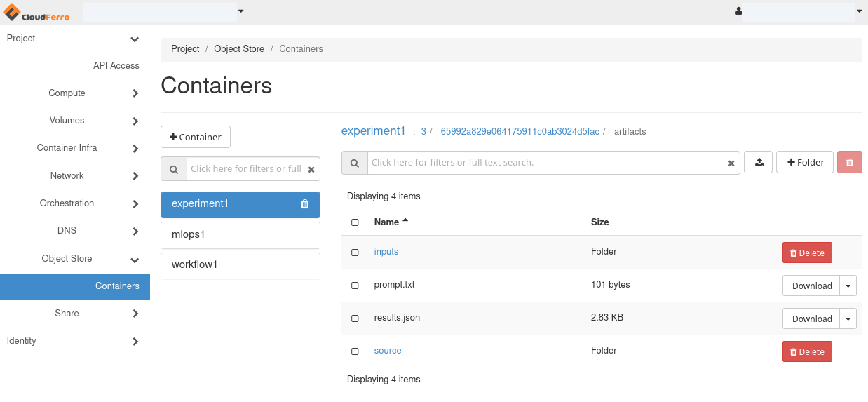This screenshot has width=868, height=402.
Task: Expand the Container Infra menu
Action: pos(135,149)
